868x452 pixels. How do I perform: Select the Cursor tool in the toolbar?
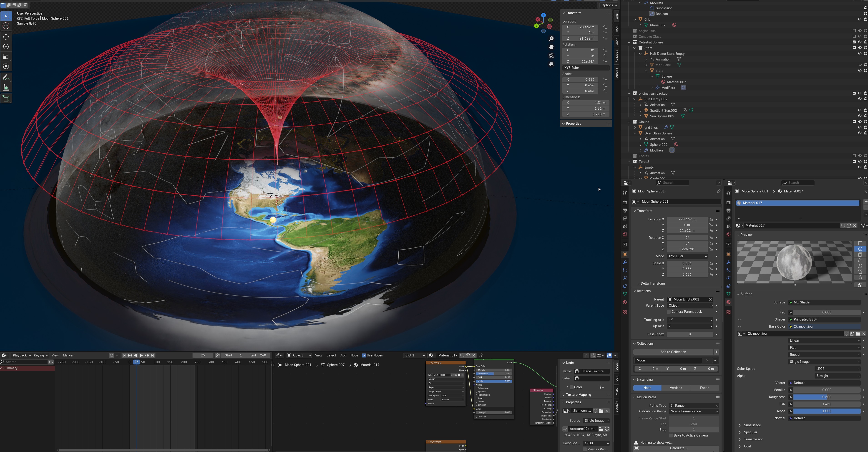(x=6, y=26)
